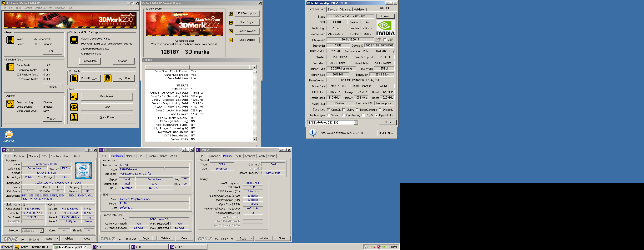The image size is (644, 250).
Task: Toggle the DirectCompute checkbox
Action: click(x=357, y=110)
